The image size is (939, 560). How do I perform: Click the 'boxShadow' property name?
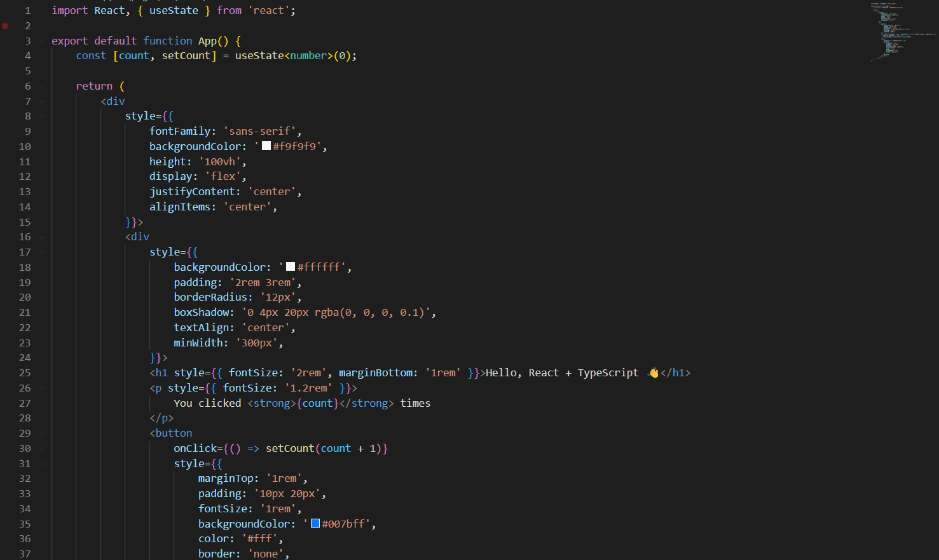[x=202, y=313]
